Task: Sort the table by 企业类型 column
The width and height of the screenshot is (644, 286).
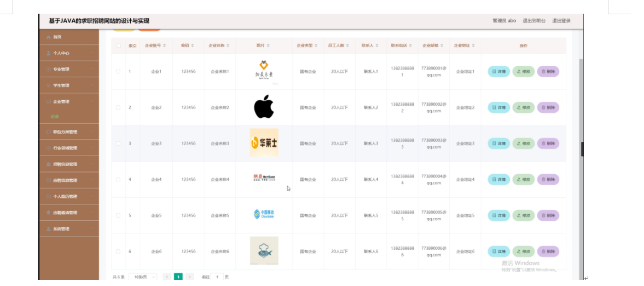Action: (316, 45)
